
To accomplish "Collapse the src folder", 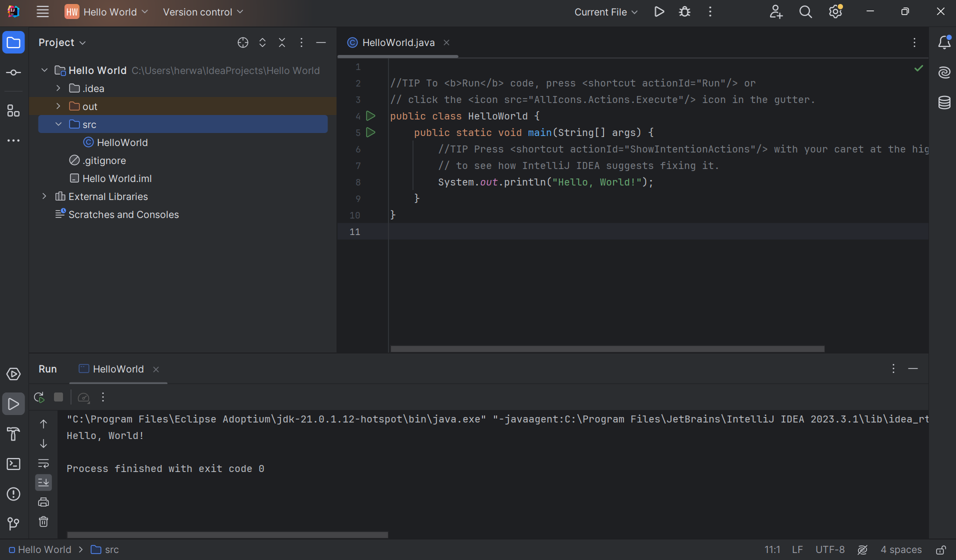I will pyautogui.click(x=58, y=124).
